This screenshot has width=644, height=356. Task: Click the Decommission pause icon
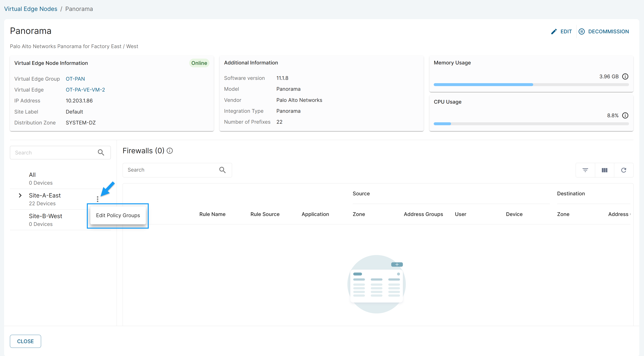coord(582,32)
